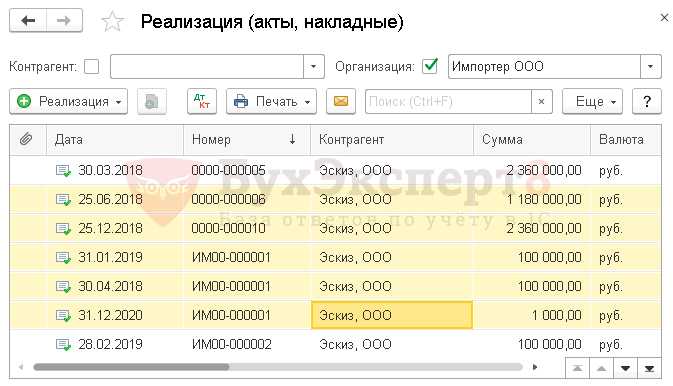Click posted document icon in 30.03.2018 row
Viewport: 673px width, 386px height.
point(64,171)
